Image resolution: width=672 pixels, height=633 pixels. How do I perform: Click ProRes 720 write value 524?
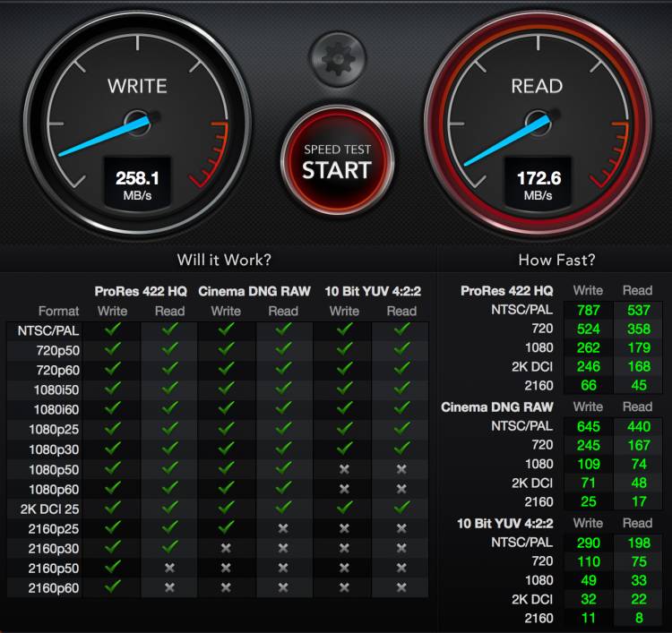[x=589, y=329]
